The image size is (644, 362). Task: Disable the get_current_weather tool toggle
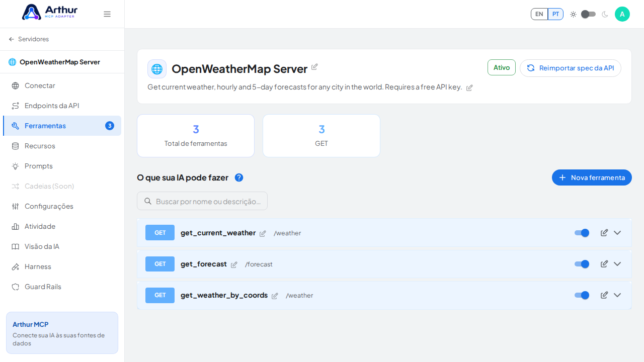tap(582, 233)
